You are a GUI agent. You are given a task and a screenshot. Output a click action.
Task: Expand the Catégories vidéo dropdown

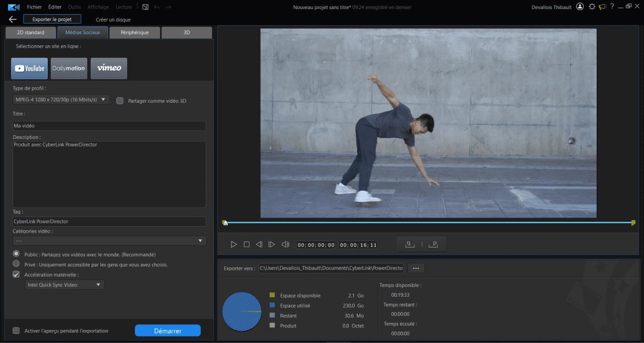click(x=109, y=241)
